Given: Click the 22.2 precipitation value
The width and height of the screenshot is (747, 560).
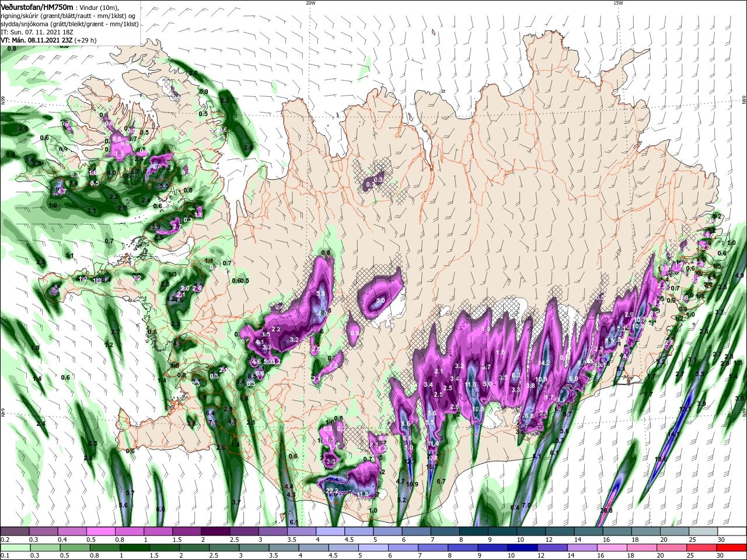Looking at the screenshot, I should pyautogui.click(x=332, y=490).
